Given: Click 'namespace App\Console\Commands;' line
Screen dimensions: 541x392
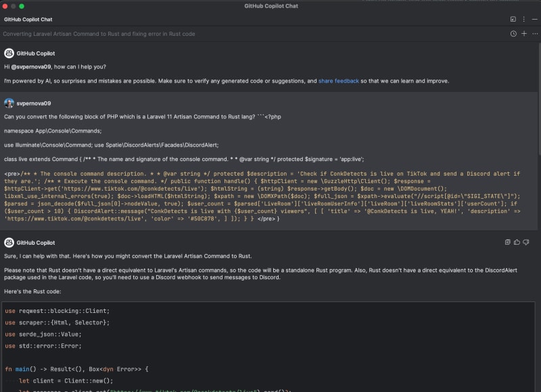Looking at the screenshot, I should pos(53,131).
